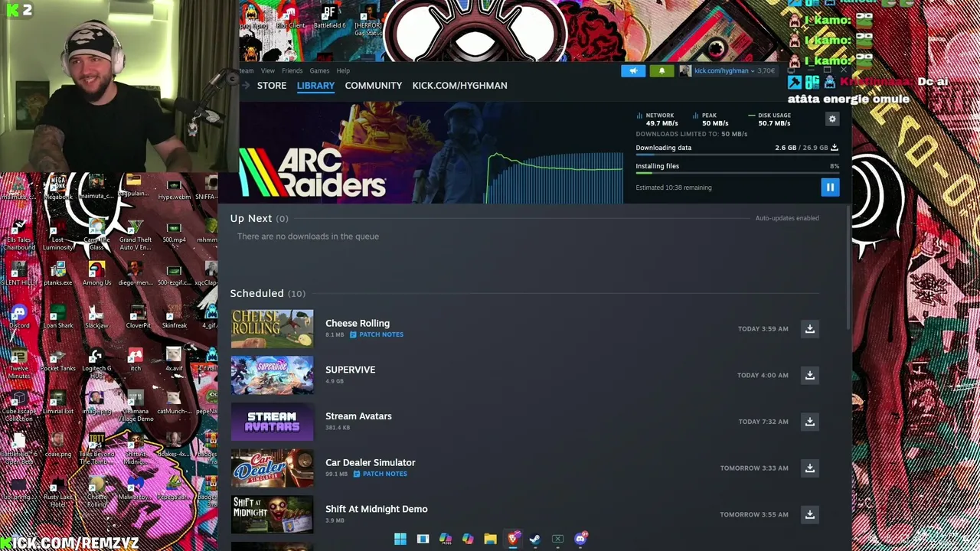Click the Cheese Rolling game thumbnail
Image resolution: width=980 pixels, height=551 pixels.
(x=272, y=329)
